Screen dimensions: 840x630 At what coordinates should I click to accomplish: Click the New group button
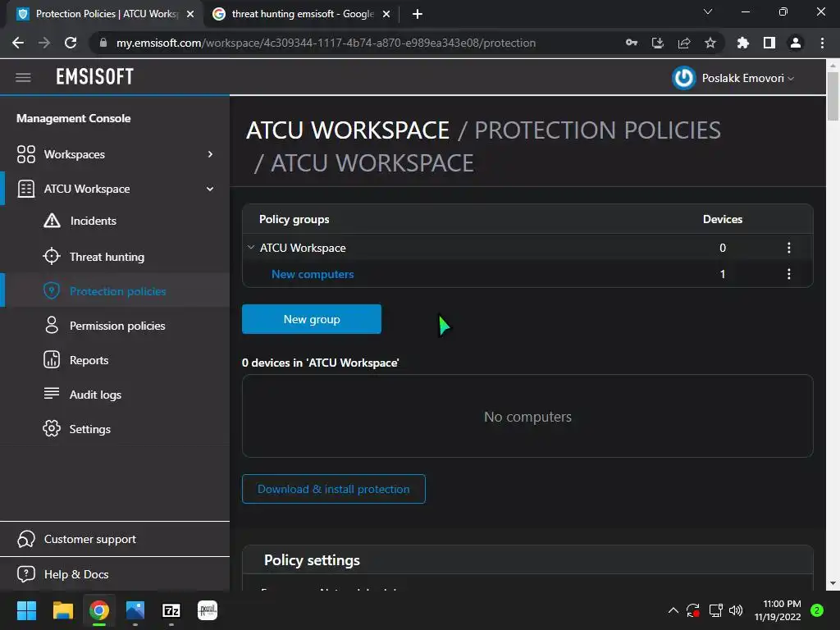point(312,319)
